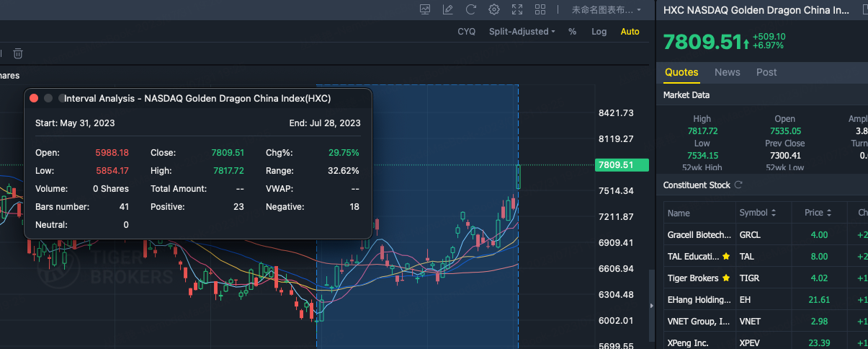Click the Constituent Stock heading

pos(697,185)
